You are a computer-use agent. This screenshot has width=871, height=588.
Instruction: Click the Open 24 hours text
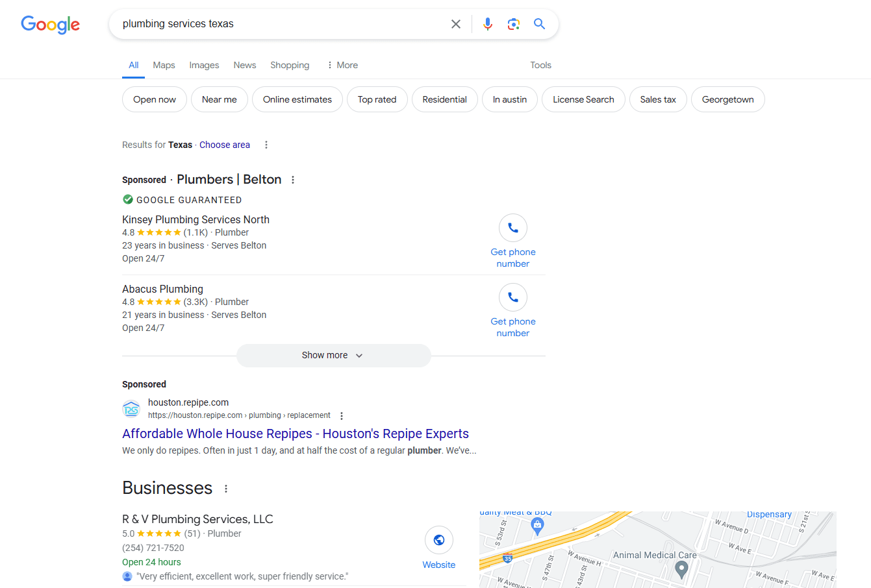coord(151,562)
